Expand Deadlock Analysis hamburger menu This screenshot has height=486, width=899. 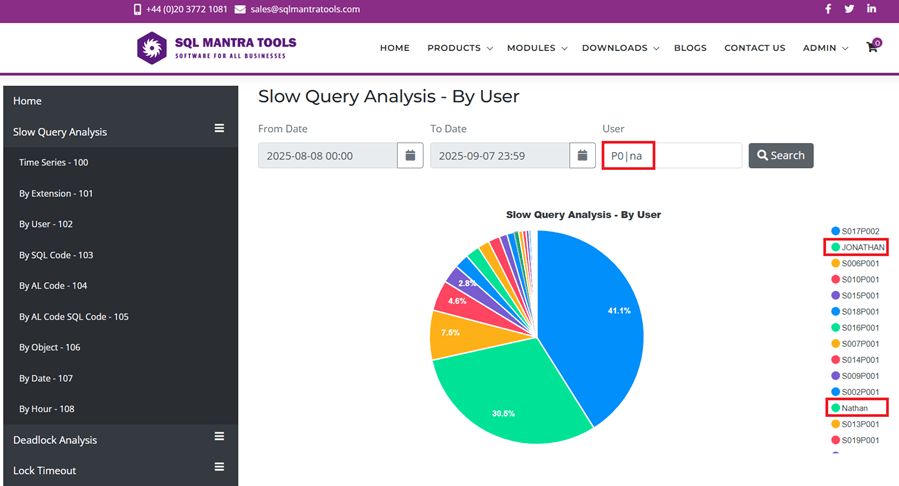(219, 437)
